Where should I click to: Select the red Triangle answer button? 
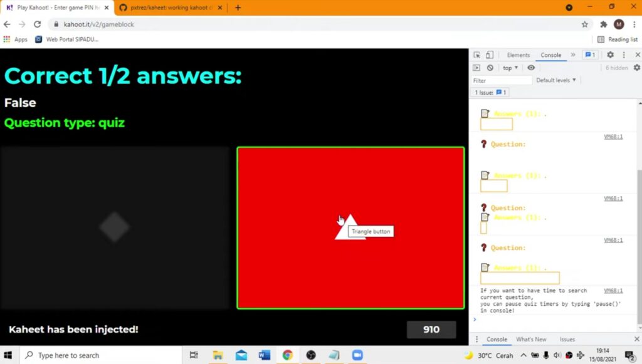(350, 228)
